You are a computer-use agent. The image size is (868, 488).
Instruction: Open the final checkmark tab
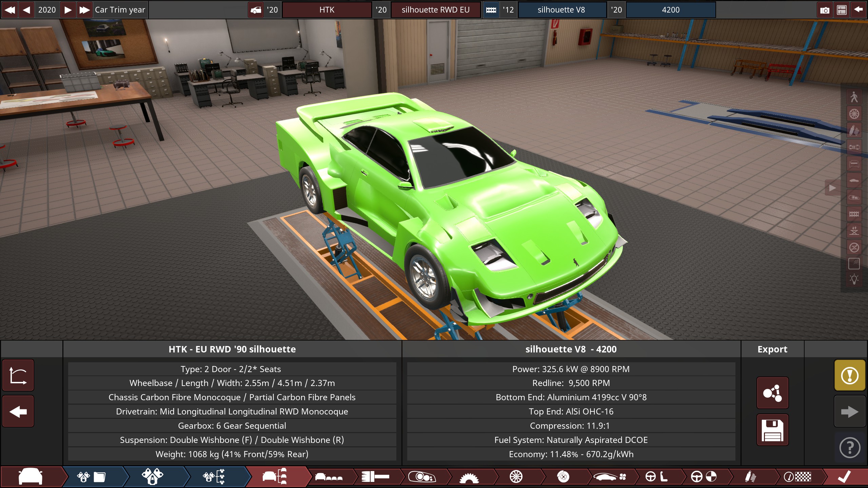(x=844, y=477)
